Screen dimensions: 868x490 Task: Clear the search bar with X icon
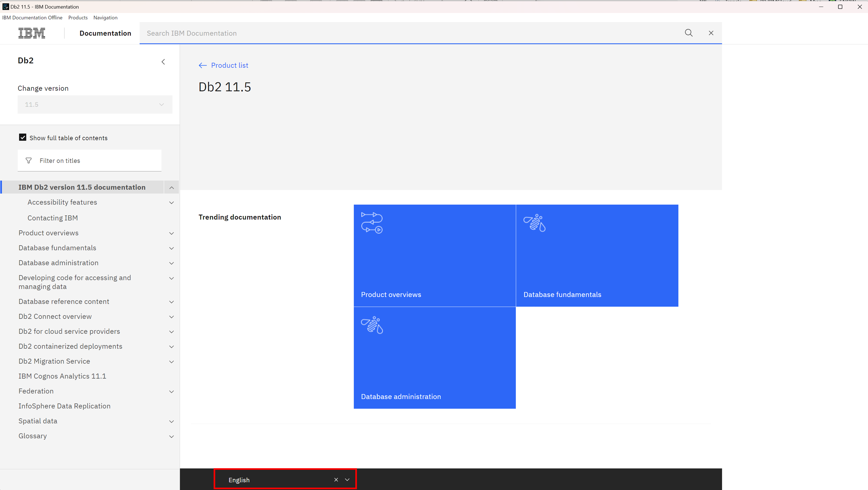coord(711,33)
